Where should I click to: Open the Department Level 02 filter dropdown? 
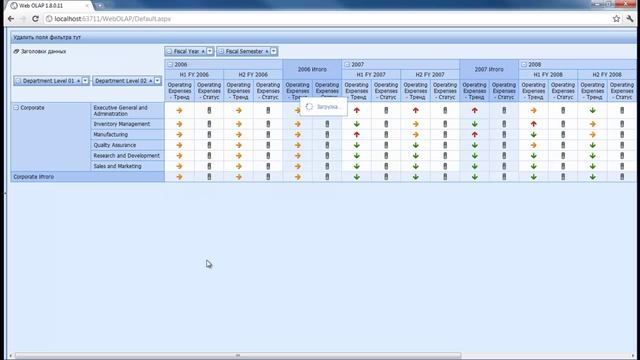click(158, 81)
